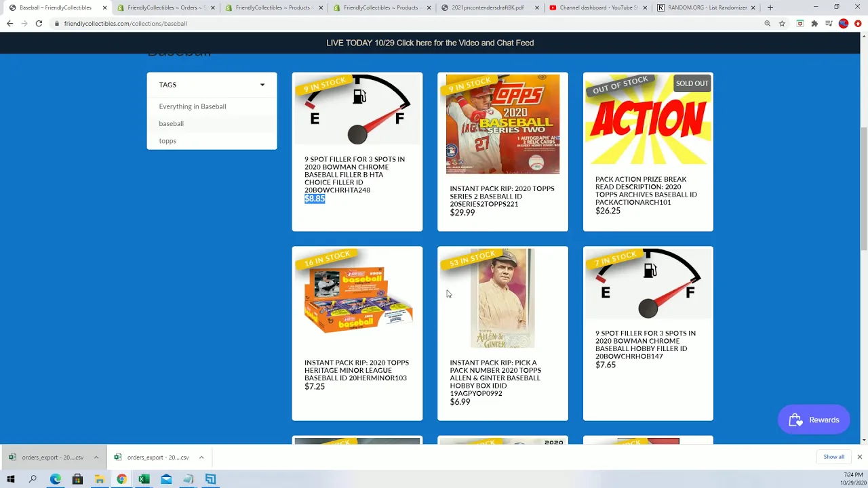The height and width of the screenshot is (488, 868).
Task: Open Excel from the taskbar
Action: coord(144,479)
